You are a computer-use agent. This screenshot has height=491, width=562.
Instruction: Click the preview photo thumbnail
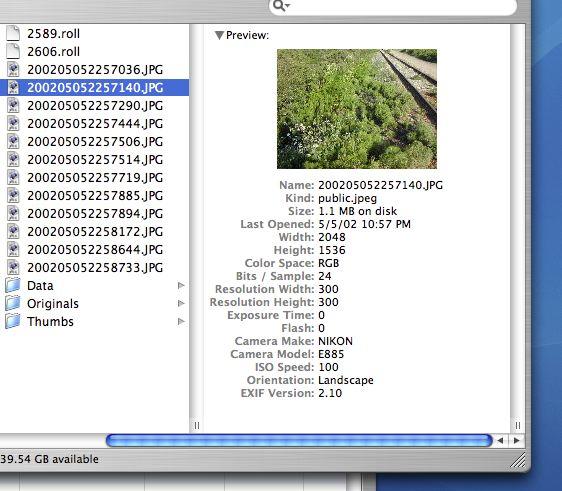[x=357, y=109]
